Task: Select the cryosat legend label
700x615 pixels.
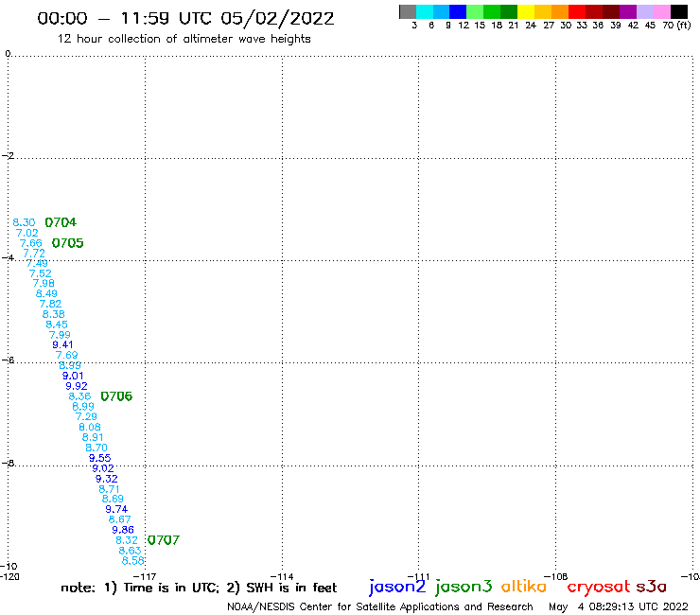Action: pos(599,587)
